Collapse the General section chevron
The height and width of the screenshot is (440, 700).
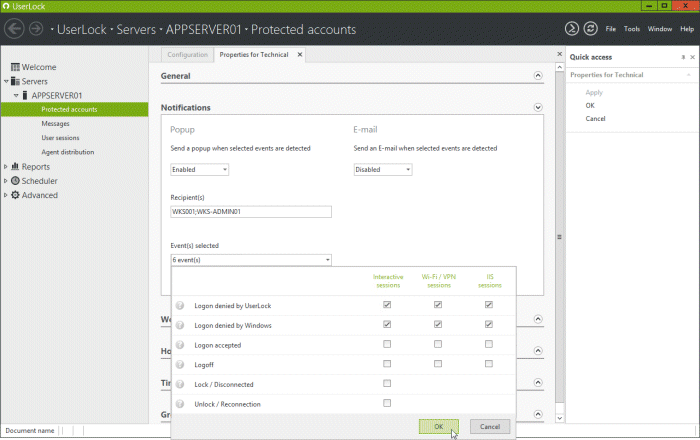(538, 75)
